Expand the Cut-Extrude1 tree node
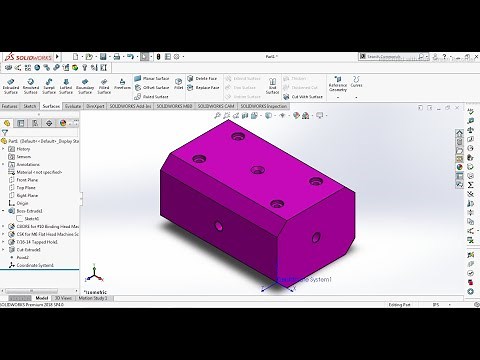 [3, 250]
